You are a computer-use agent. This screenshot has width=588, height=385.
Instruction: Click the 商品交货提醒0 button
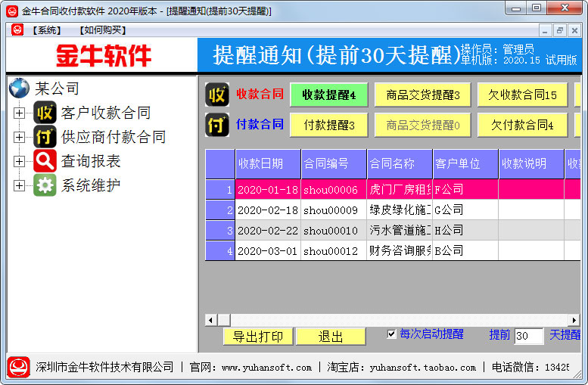[422, 125]
